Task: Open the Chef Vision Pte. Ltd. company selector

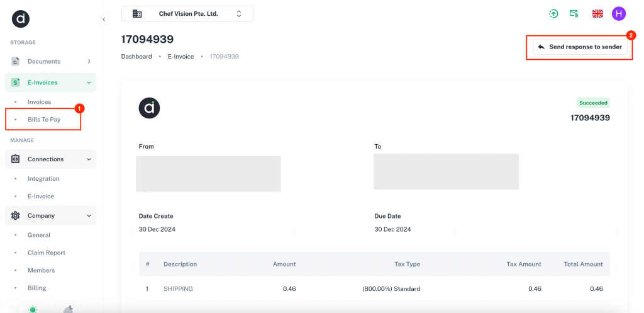Action: [x=187, y=14]
